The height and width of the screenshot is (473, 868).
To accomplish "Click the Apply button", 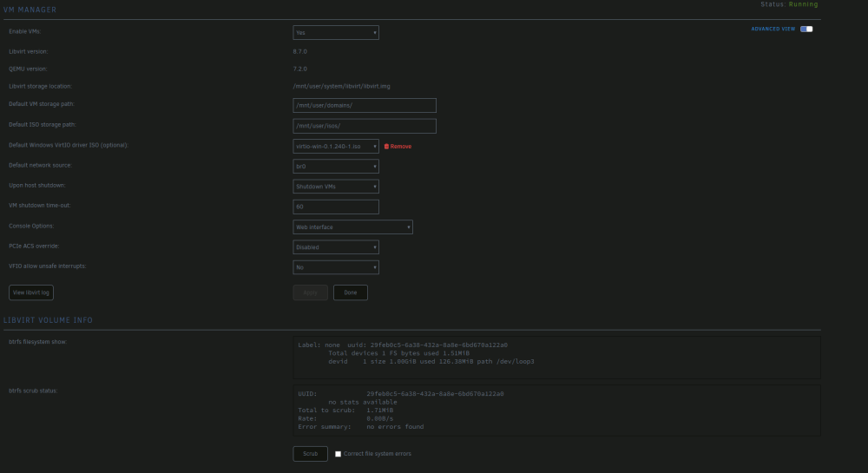I will coord(310,292).
